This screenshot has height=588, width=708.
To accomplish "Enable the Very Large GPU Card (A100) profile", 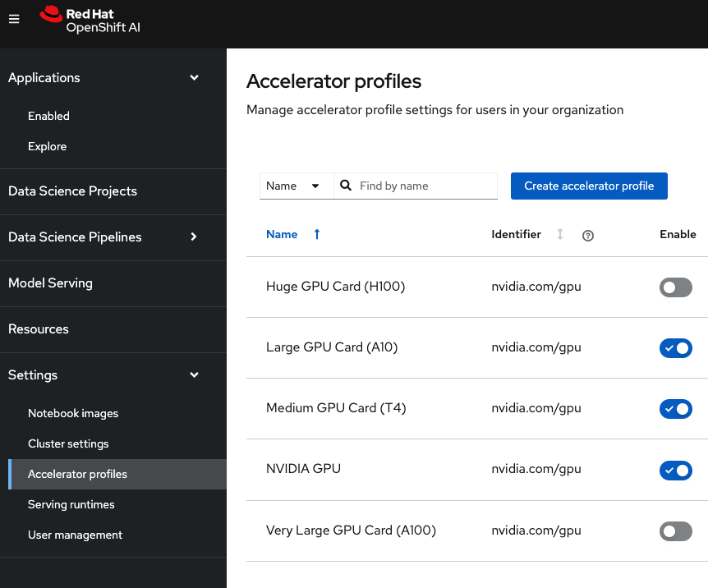I will [675, 531].
